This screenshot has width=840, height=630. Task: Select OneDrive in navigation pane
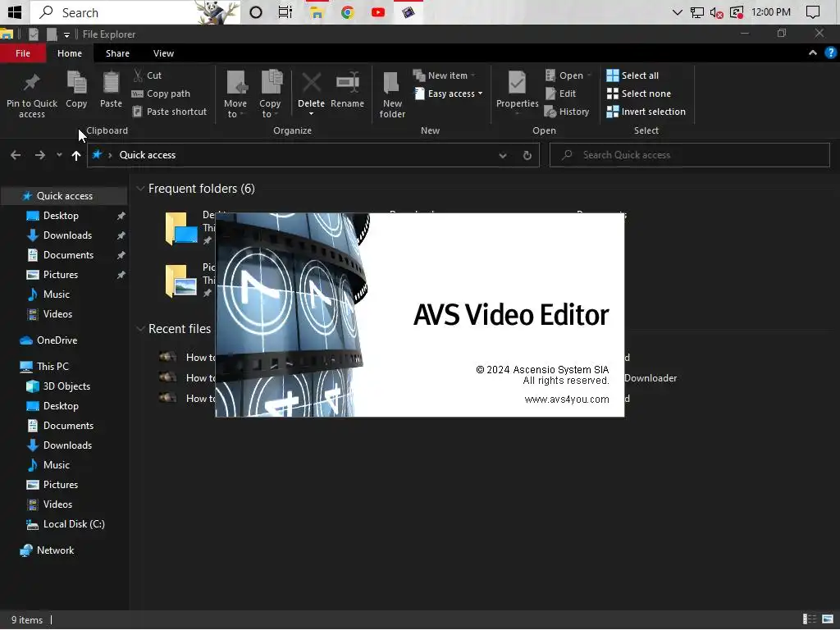tap(57, 340)
